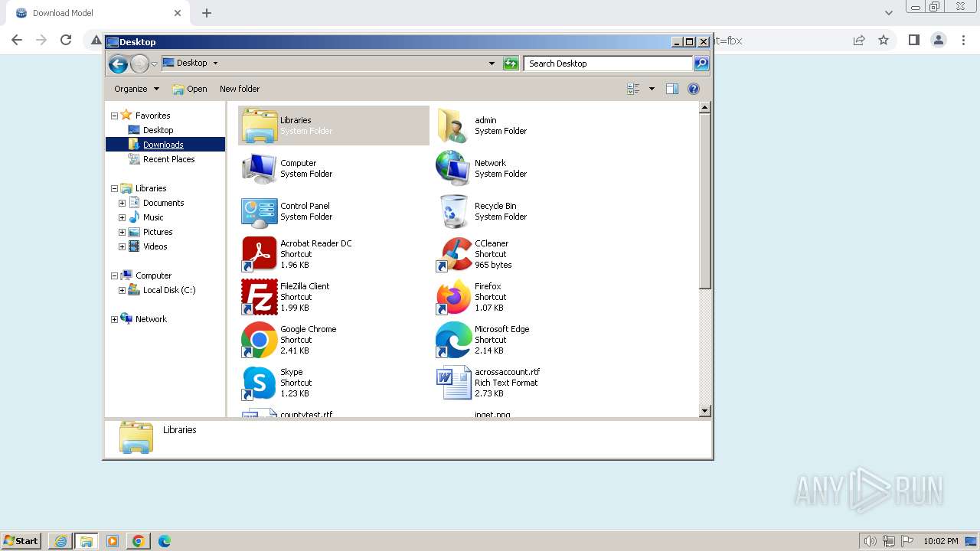
Task: Open Windows Explorer taskbar icon
Action: (87, 541)
